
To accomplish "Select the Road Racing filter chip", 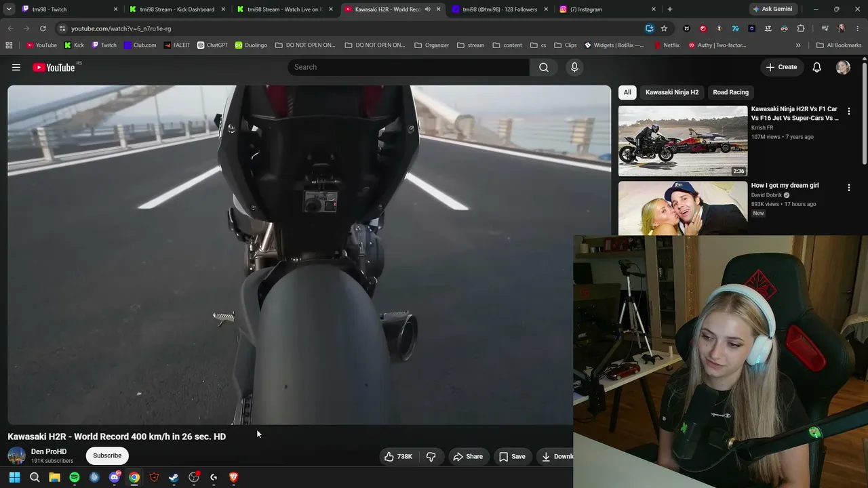I will tap(731, 92).
